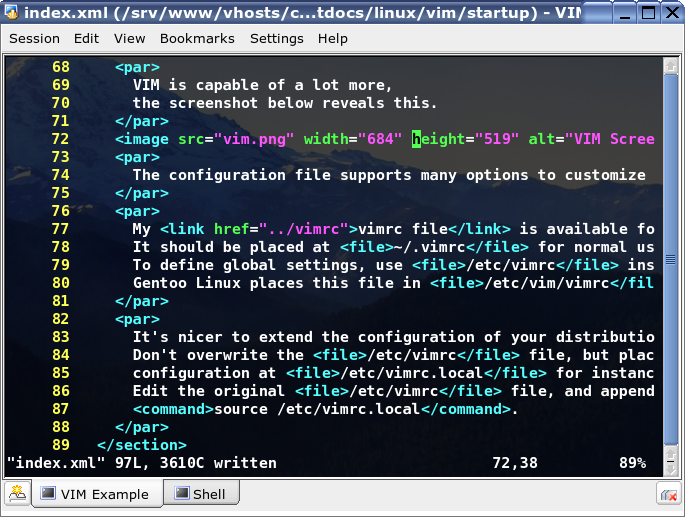The width and height of the screenshot is (685, 517).
Task: Click the src="vim.png" attribute
Action: [x=235, y=139]
